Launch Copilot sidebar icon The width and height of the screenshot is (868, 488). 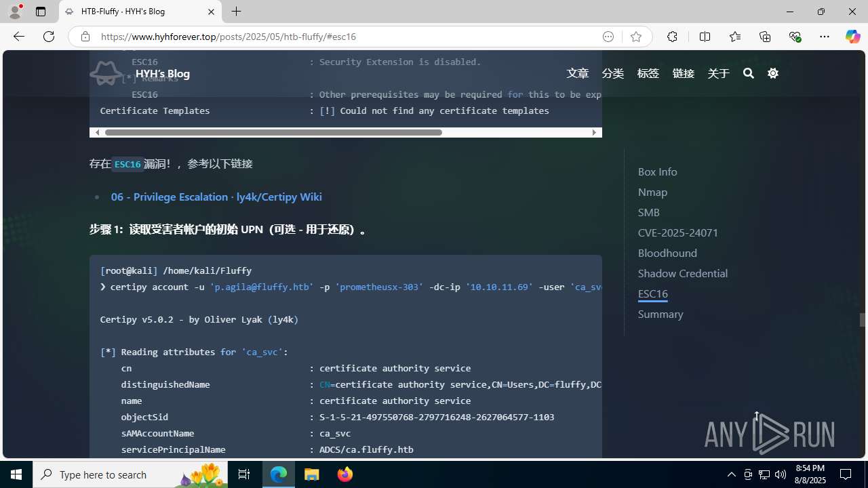(852, 37)
